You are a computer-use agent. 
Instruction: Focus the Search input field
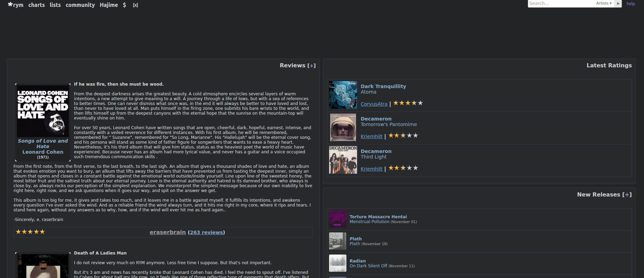click(561, 3)
